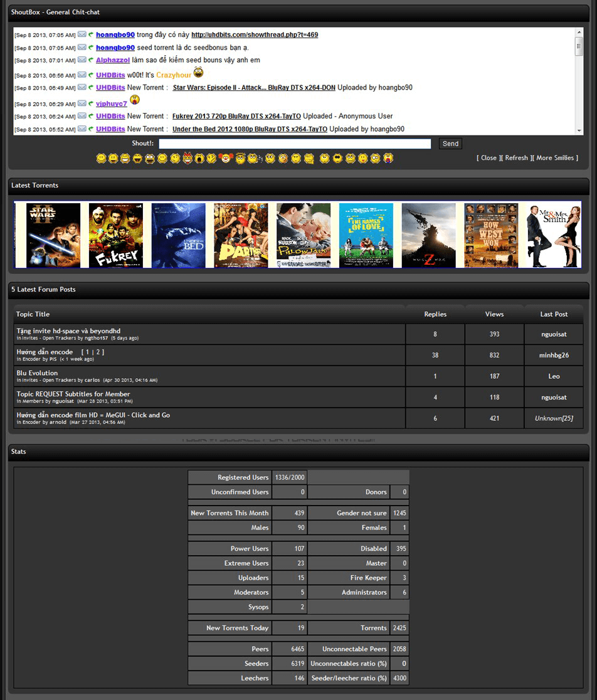Screen dimensions: 597x700
Task: Open the Star Wars Episode II torrent link
Action: 254,88
